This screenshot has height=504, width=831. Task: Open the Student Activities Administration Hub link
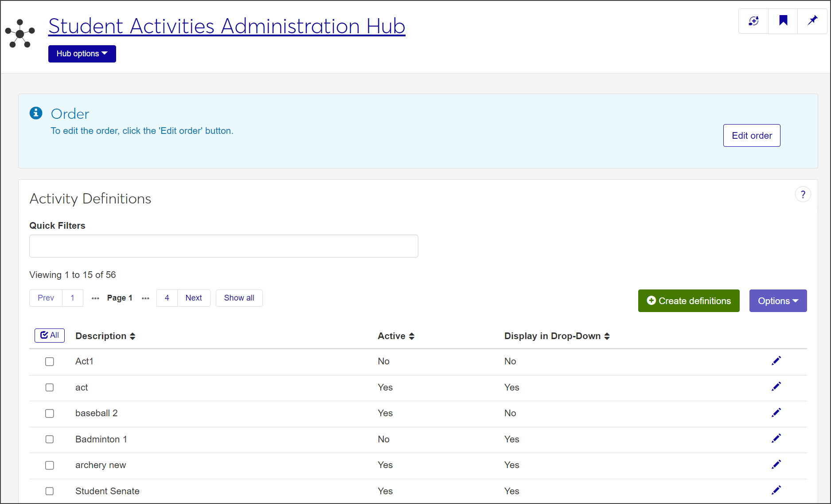pos(226,26)
